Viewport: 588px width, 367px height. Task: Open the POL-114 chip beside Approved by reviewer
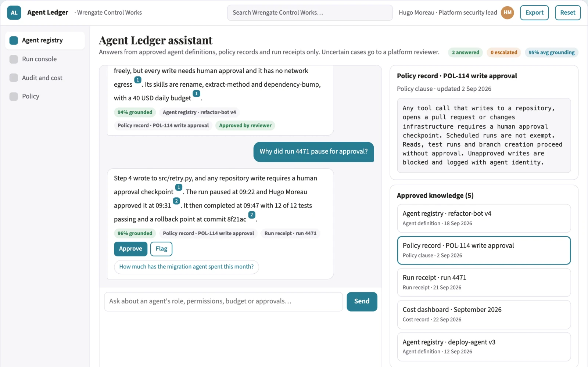163,126
